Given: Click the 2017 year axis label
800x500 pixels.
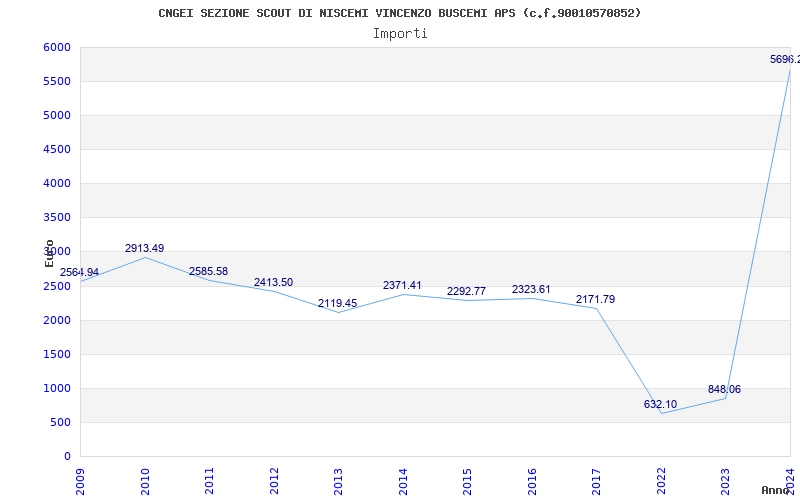Looking at the screenshot, I should point(596,481).
